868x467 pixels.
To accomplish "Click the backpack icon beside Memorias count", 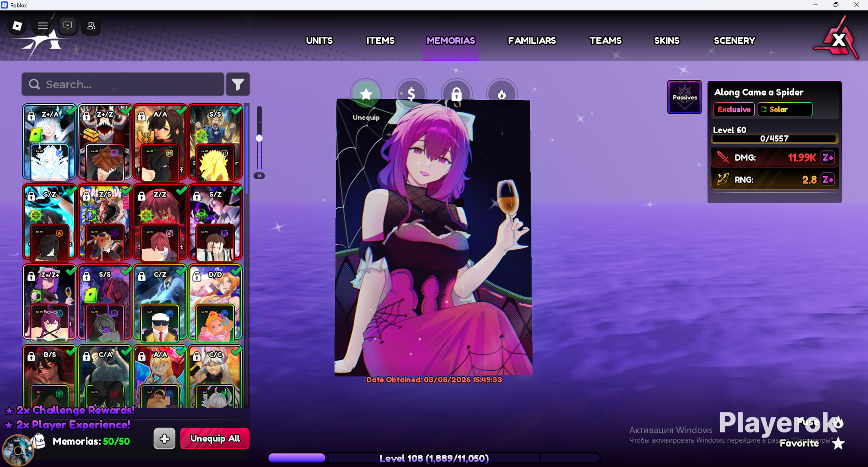I will coord(39,441).
